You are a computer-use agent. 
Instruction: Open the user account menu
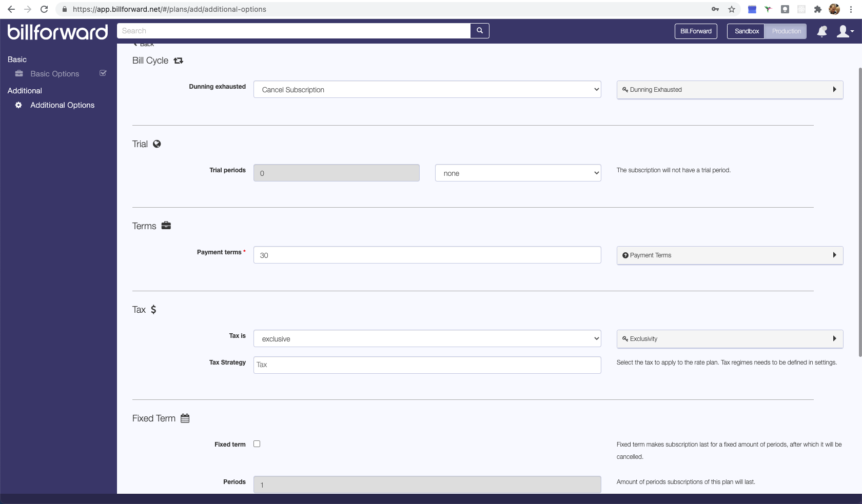(845, 31)
